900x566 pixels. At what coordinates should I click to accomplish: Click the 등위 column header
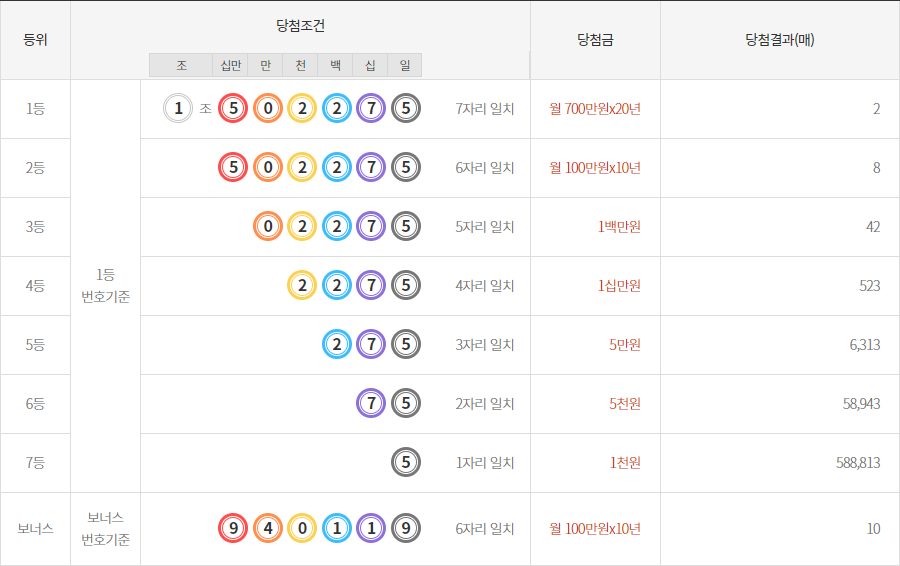35,40
